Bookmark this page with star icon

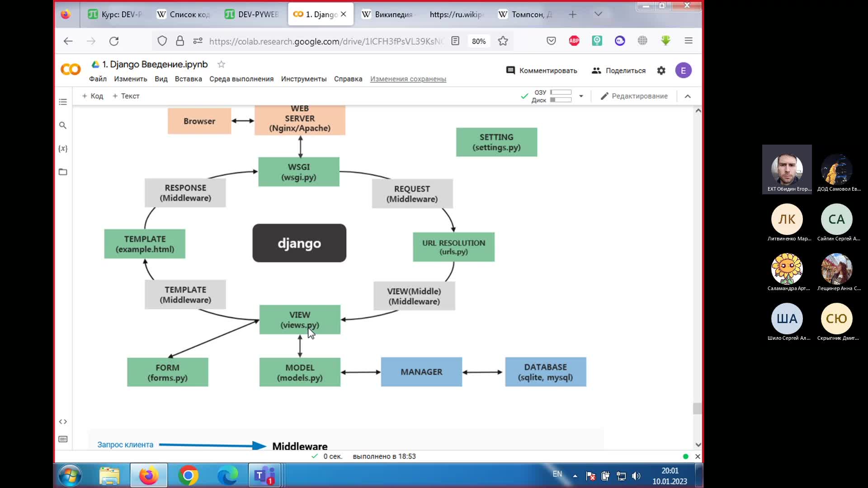pos(503,41)
